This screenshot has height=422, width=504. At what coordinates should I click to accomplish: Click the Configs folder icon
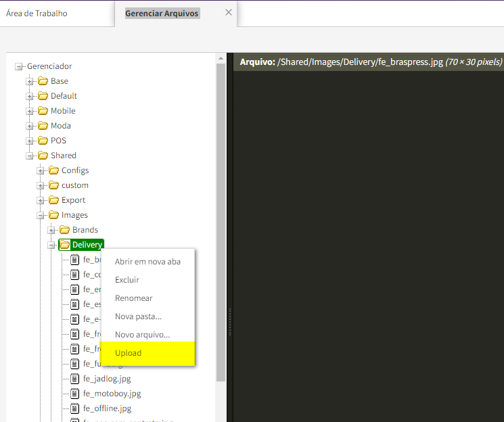point(53,170)
